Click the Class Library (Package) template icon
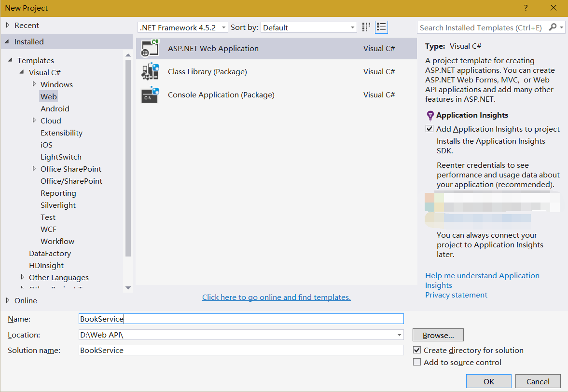568x392 pixels. 150,71
